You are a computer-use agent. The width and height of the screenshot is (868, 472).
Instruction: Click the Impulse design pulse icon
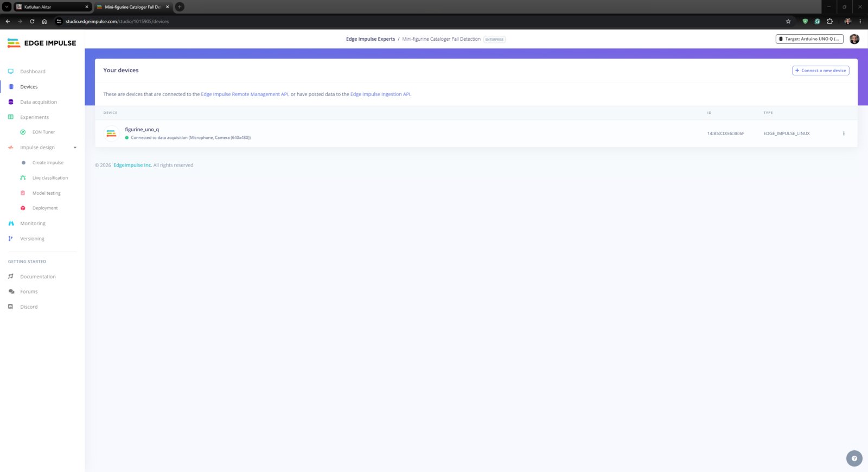click(x=11, y=148)
